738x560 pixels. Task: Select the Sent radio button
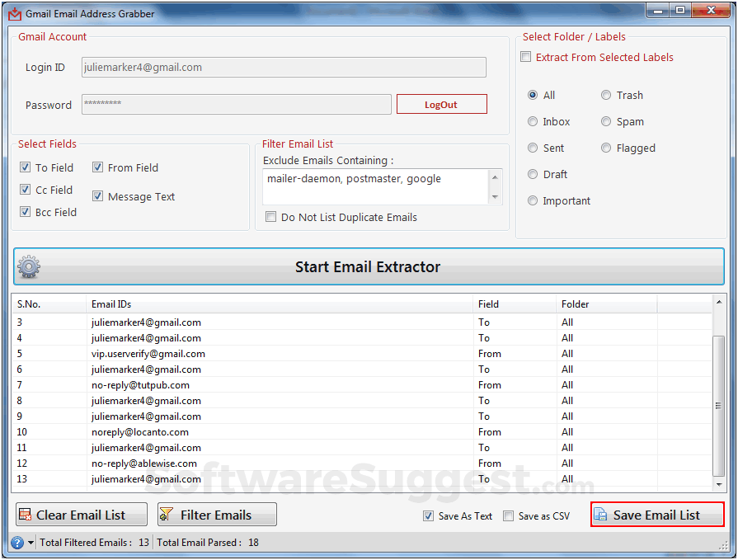click(533, 148)
